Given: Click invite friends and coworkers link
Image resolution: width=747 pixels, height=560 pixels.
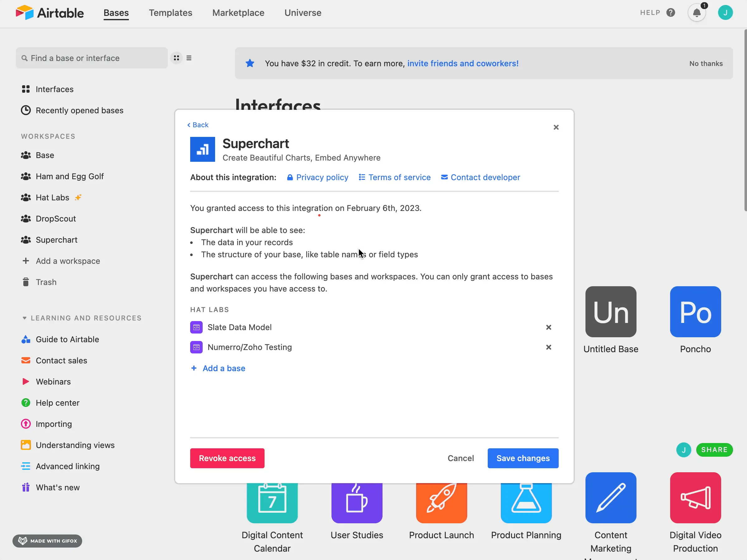Looking at the screenshot, I should 463,63.
